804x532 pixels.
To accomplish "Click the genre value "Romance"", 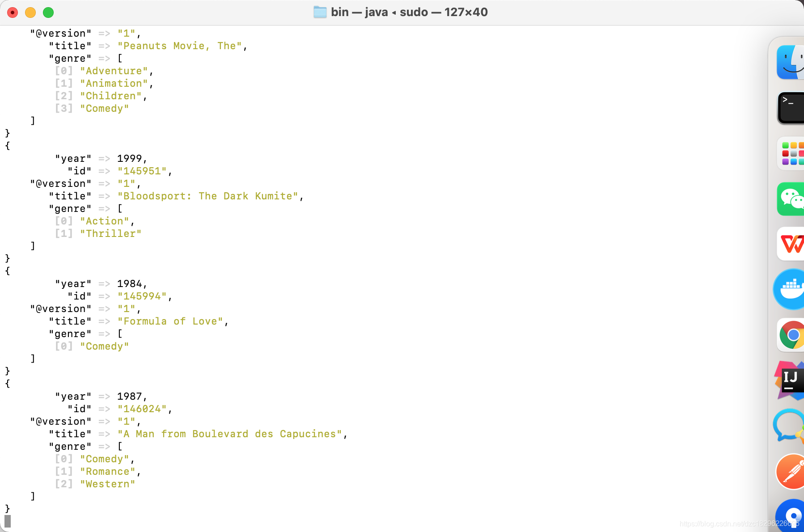I will point(108,472).
